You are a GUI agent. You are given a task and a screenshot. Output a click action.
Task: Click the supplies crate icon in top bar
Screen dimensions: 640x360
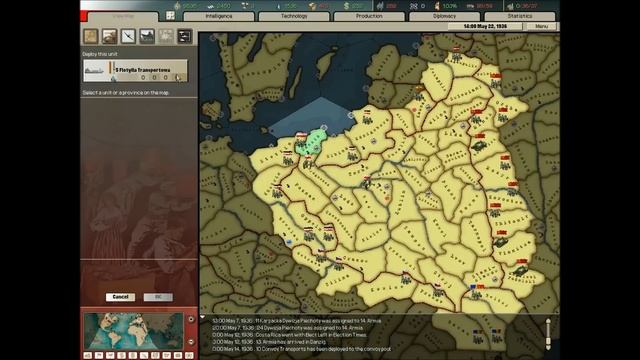pyautogui.click(x=312, y=6)
